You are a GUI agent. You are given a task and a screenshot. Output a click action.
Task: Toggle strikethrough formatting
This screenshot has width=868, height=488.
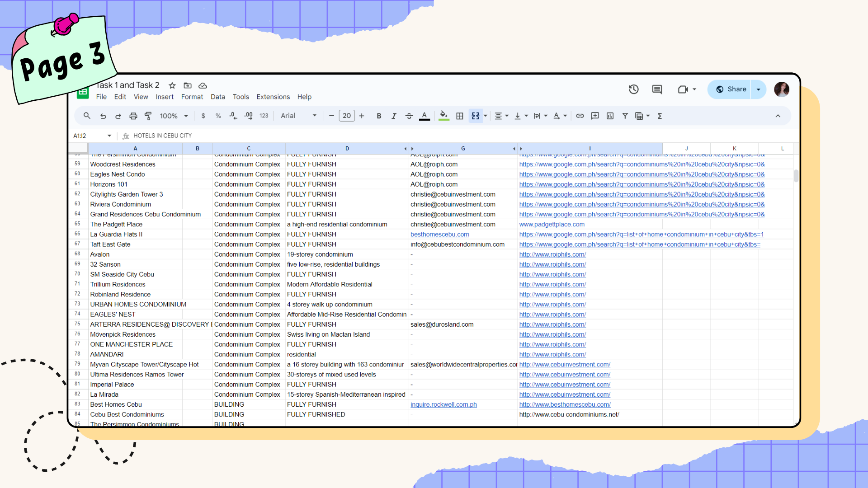point(409,116)
